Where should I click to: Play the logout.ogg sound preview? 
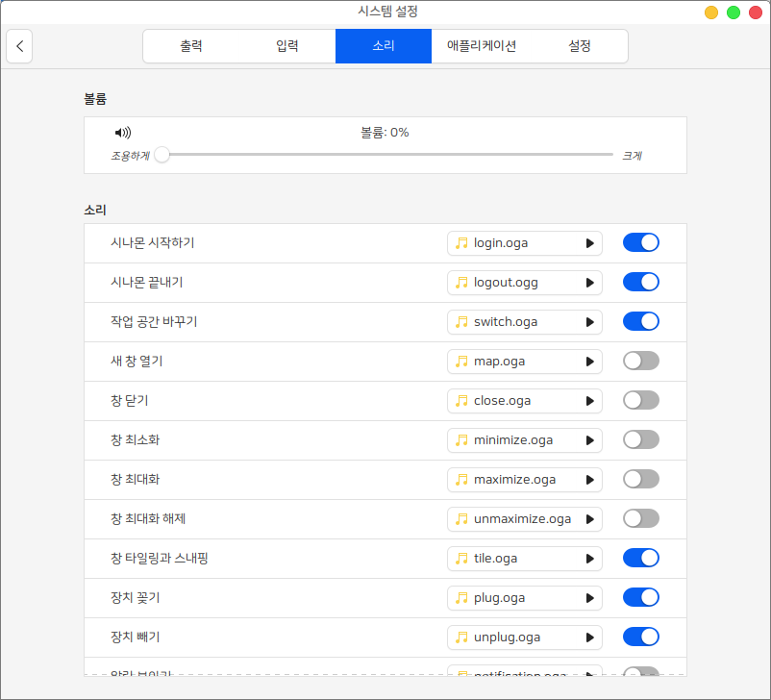[x=589, y=283]
